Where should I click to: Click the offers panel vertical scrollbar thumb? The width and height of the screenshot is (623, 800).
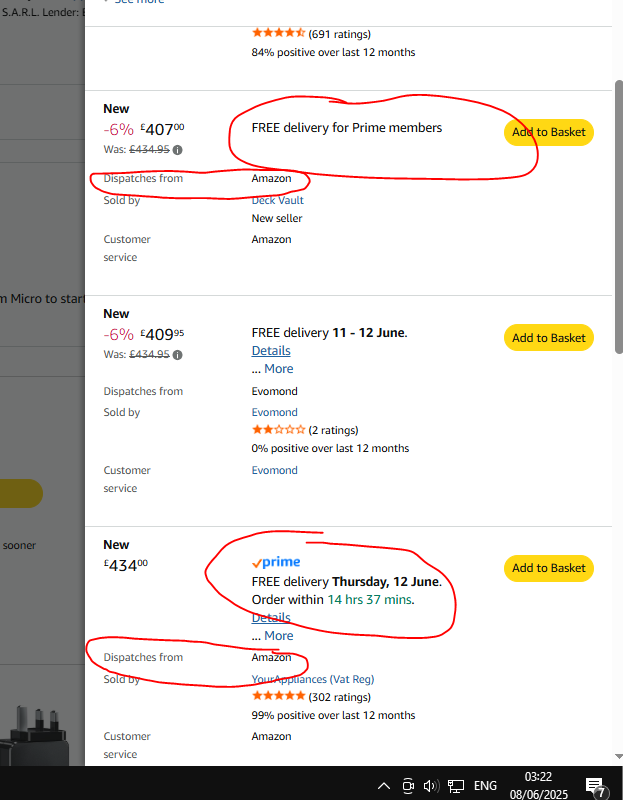[618, 217]
